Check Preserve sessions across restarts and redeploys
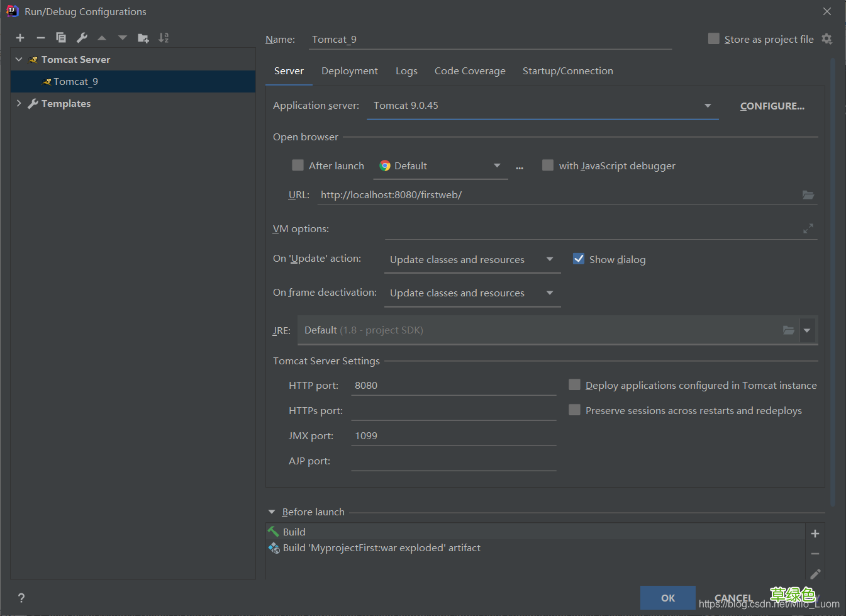This screenshot has height=616, width=846. pyautogui.click(x=574, y=410)
